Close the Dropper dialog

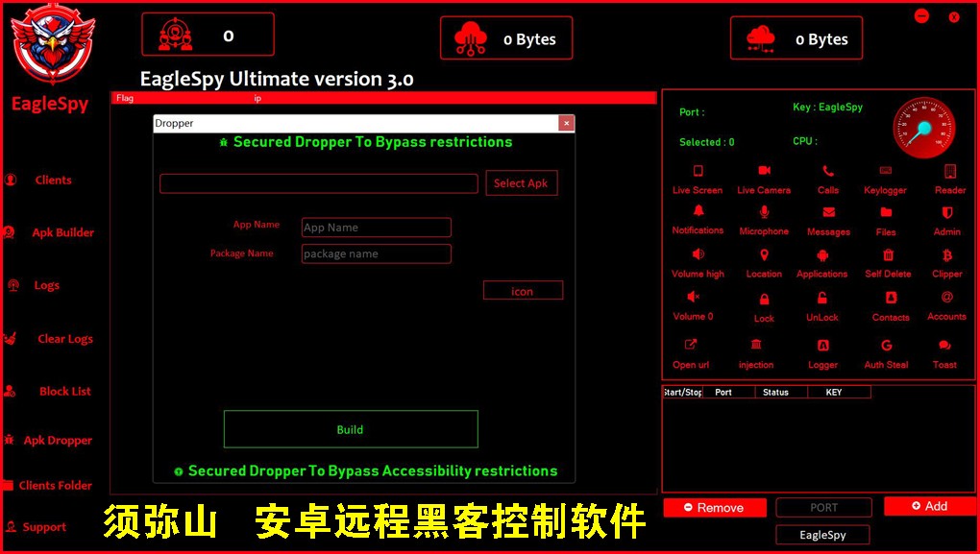click(566, 123)
